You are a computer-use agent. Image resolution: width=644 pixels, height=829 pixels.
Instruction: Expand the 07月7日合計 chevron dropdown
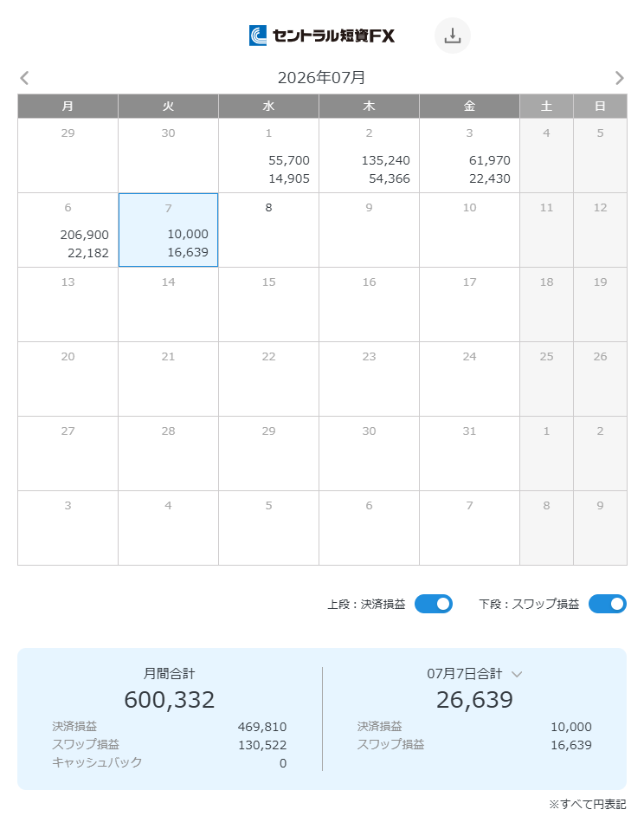(x=517, y=674)
